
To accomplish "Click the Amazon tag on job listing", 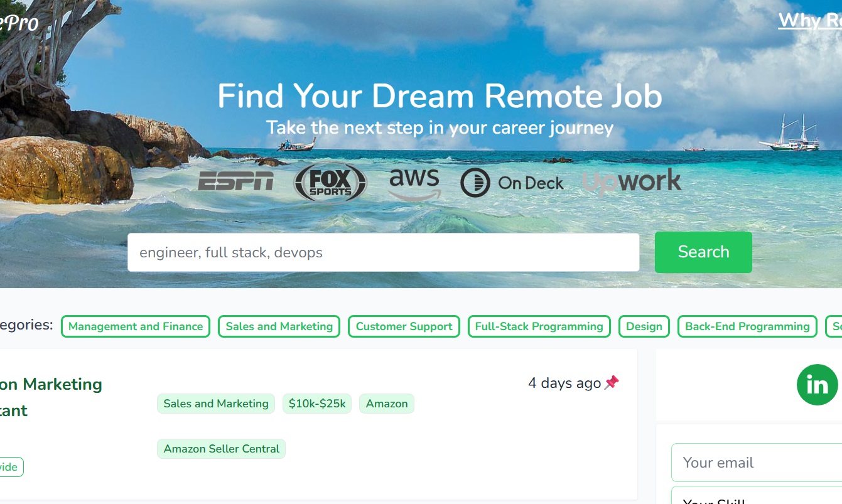I will (x=387, y=404).
